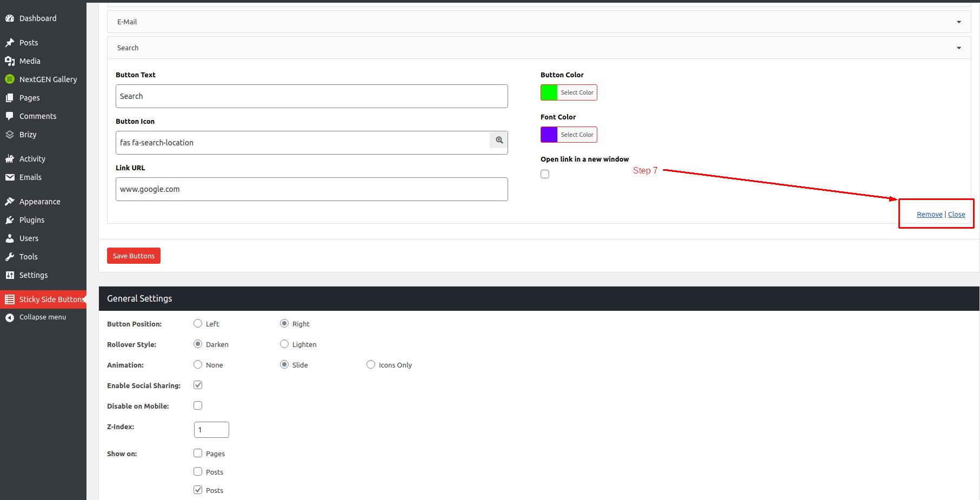Click the icon search magnifier in Button Icon field

coord(499,140)
